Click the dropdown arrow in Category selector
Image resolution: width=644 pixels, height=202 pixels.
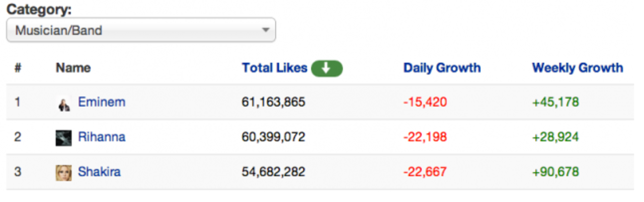pyautogui.click(x=266, y=30)
